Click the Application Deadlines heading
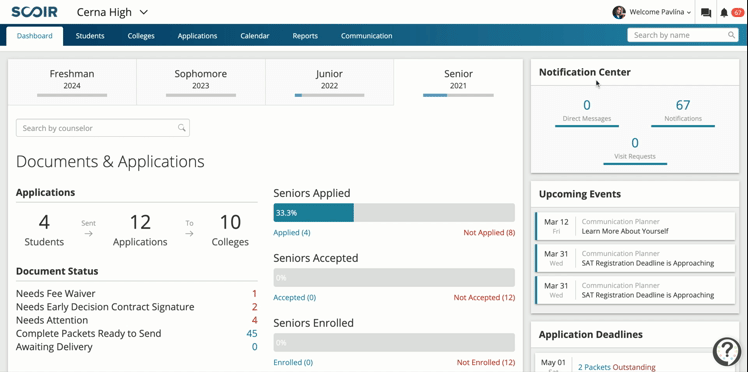 pos(591,334)
